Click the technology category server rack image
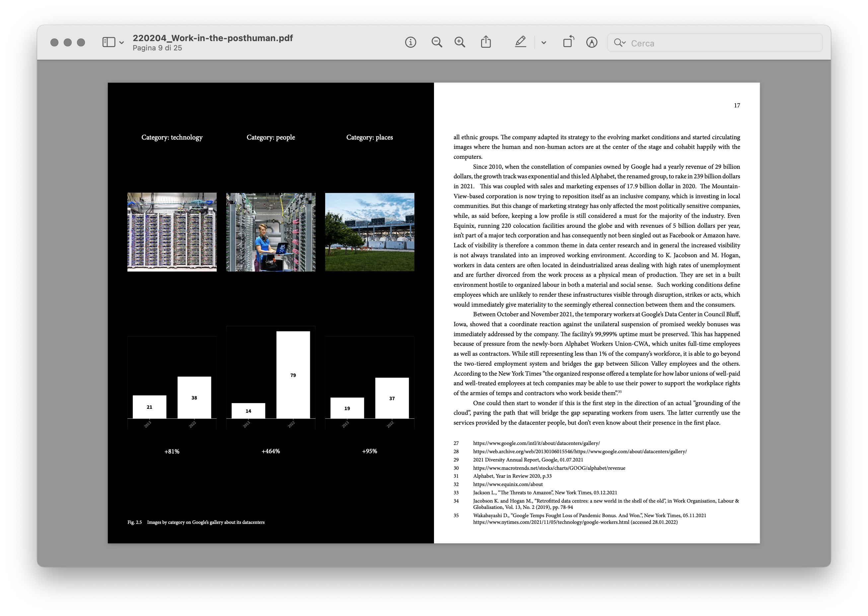 (x=172, y=232)
